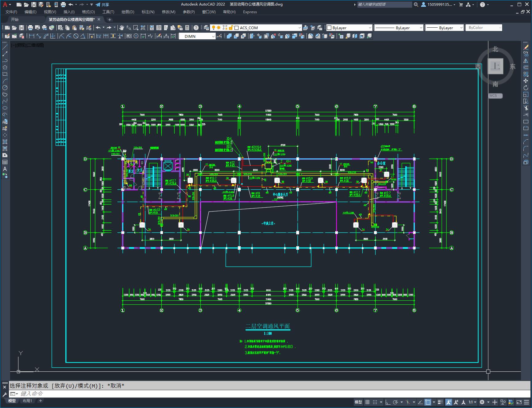Click the Trim tool in the modify toolbar
This screenshot has height=408, width=532.
tap(526, 108)
